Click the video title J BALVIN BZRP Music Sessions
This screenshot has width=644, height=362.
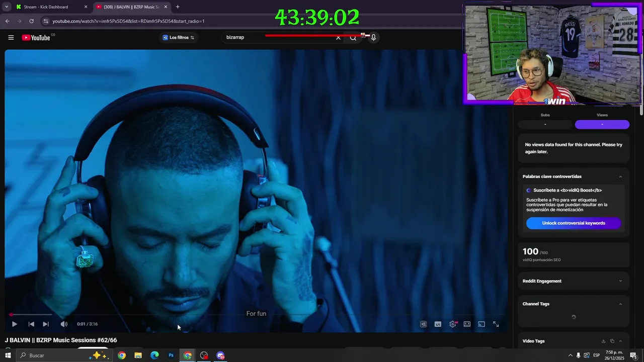click(61, 340)
